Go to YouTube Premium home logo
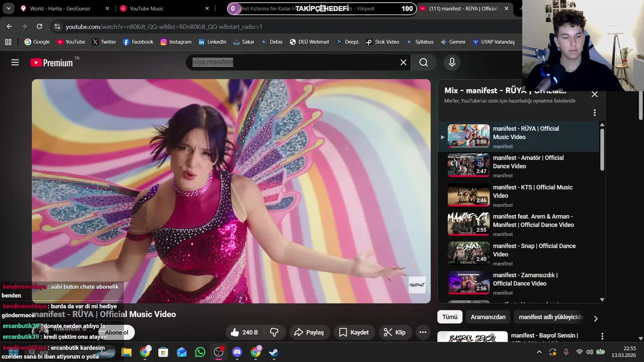The image size is (644, 362). (52, 62)
